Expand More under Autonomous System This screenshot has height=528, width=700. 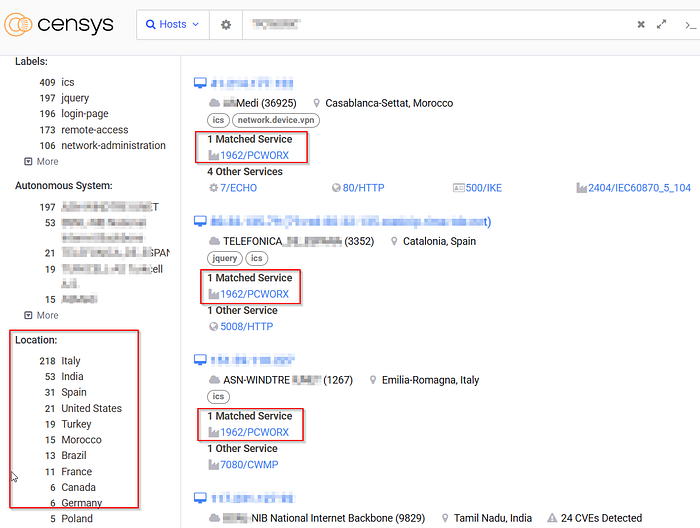[41, 316]
